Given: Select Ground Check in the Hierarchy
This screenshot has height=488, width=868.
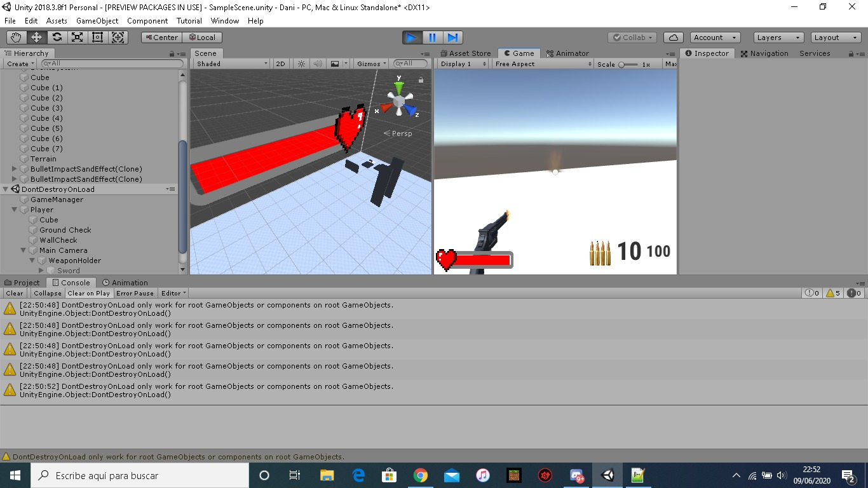Looking at the screenshot, I should coord(65,230).
